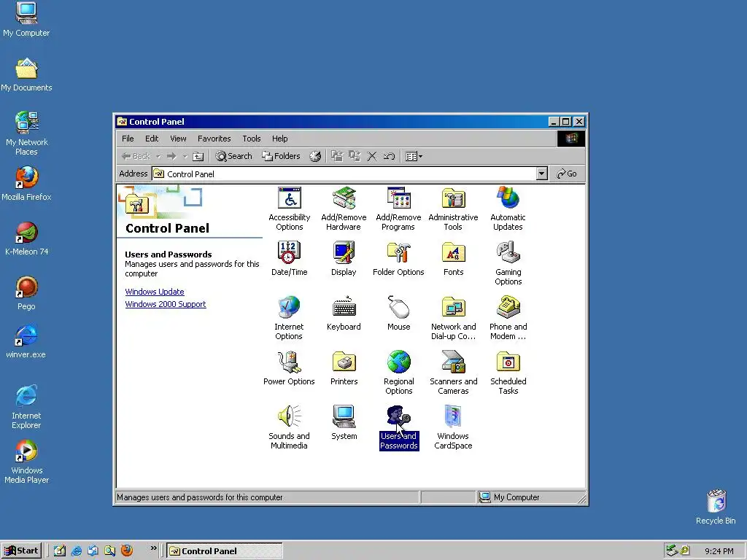The image size is (747, 560).
Task: Select the Recycle Bin icon
Action: click(x=716, y=507)
